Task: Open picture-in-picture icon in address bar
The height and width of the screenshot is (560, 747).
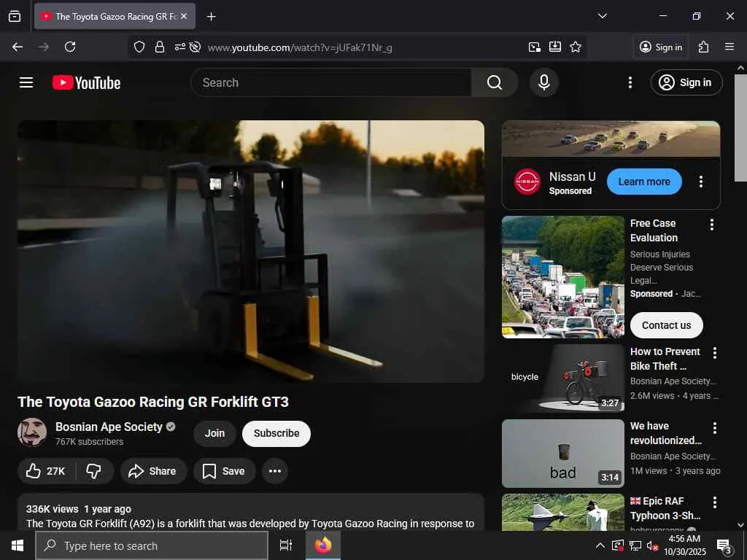Action: [x=535, y=47]
